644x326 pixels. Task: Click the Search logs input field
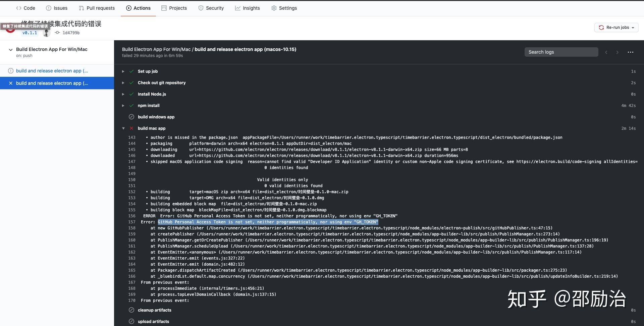(561, 52)
